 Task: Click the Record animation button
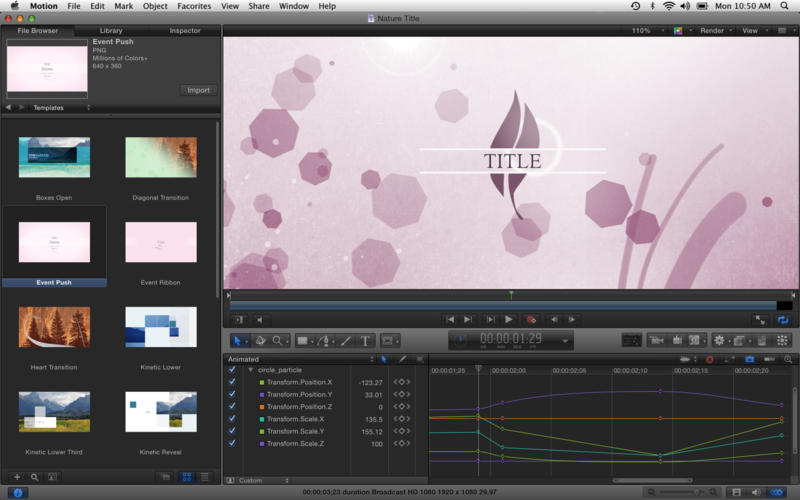[532, 319]
